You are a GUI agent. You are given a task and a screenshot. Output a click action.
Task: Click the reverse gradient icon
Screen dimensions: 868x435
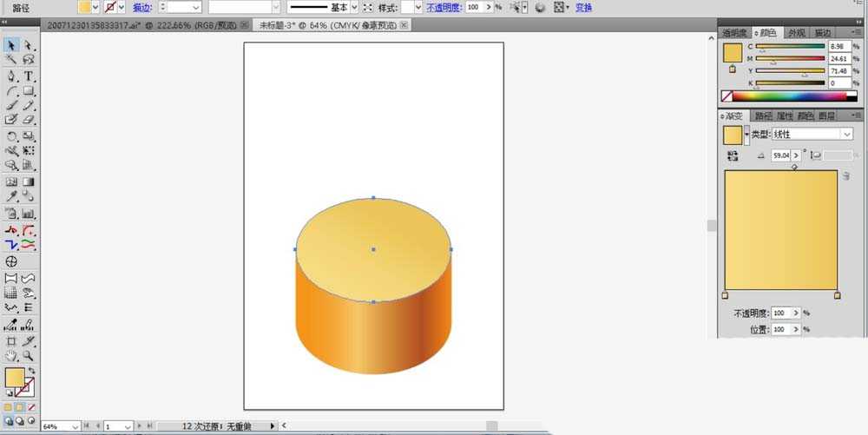click(x=733, y=155)
